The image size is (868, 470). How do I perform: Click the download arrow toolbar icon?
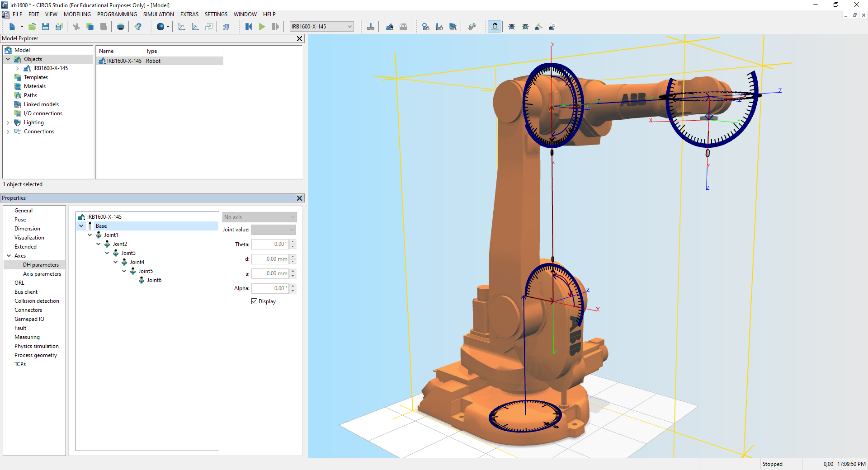click(x=371, y=27)
